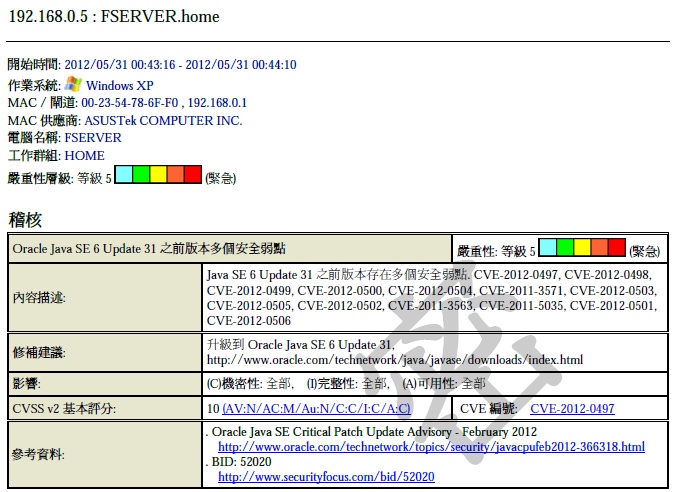This screenshot has width=674, height=492.
Task: Click cyan swatch in header severity bar
Action: click(x=124, y=174)
